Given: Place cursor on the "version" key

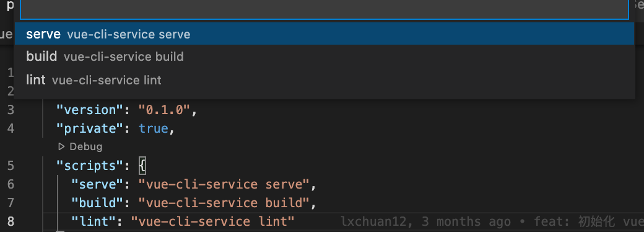Looking at the screenshot, I should point(86,110).
